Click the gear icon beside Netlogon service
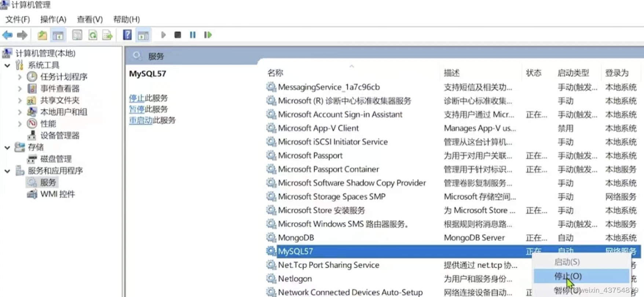The width and height of the screenshot is (644, 297). pyautogui.click(x=271, y=279)
